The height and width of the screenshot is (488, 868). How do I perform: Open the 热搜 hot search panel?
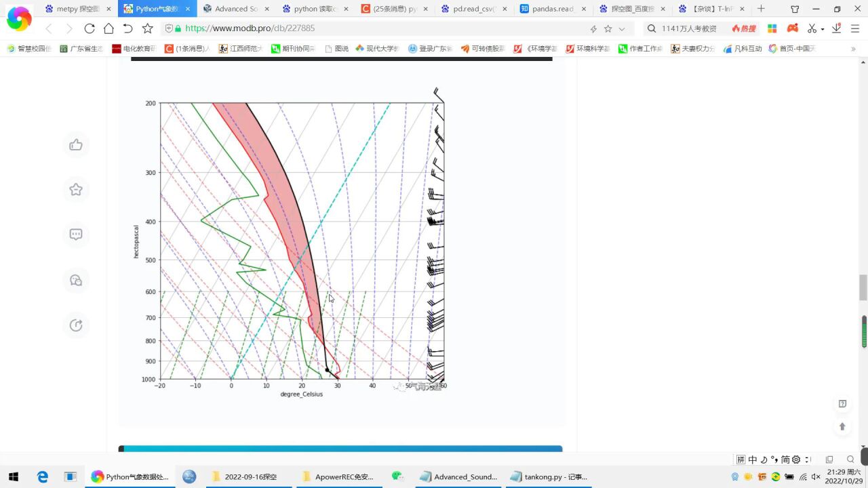(744, 28)
